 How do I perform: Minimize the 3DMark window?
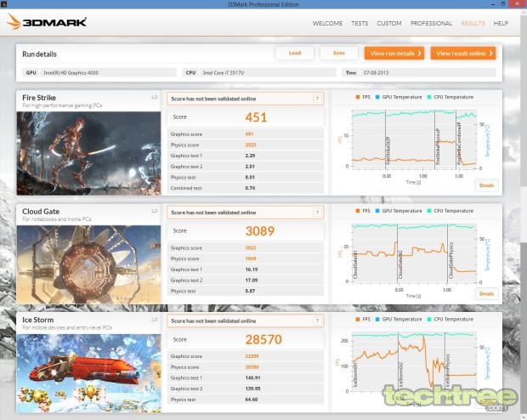click(x=492, y=4)
